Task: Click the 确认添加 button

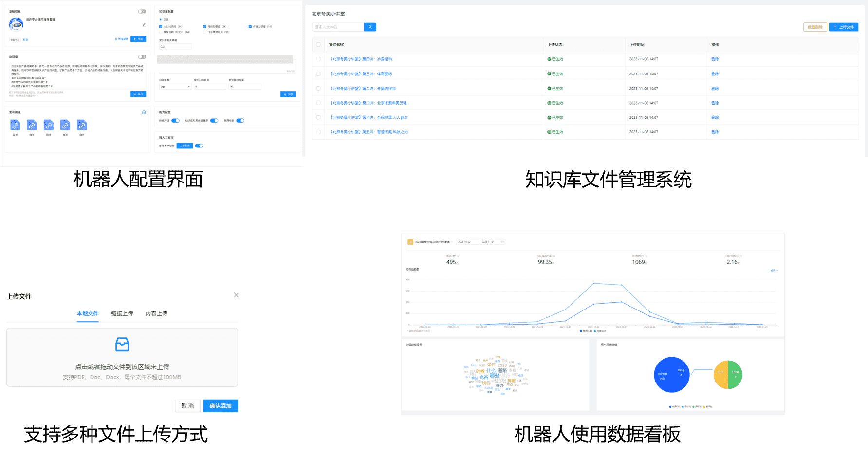Action: 220,406
